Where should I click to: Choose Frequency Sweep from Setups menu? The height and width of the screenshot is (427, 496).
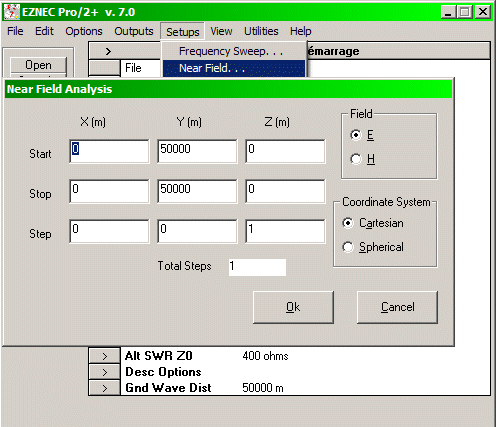tap(234, 51)
